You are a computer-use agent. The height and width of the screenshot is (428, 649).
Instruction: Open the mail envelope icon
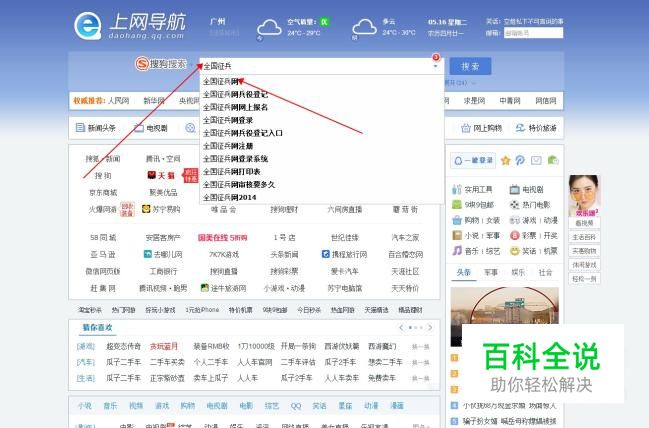pyautogui.click(x=536, y=160)
